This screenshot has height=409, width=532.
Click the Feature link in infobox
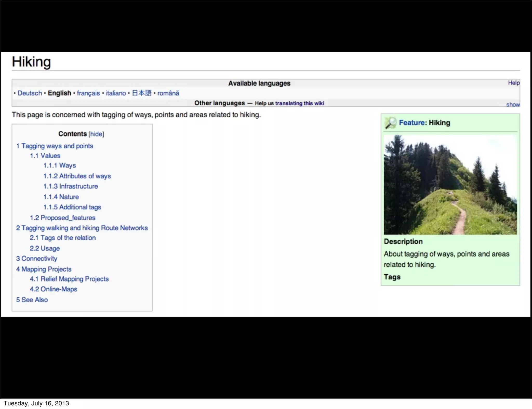click(x=411, y=123)
